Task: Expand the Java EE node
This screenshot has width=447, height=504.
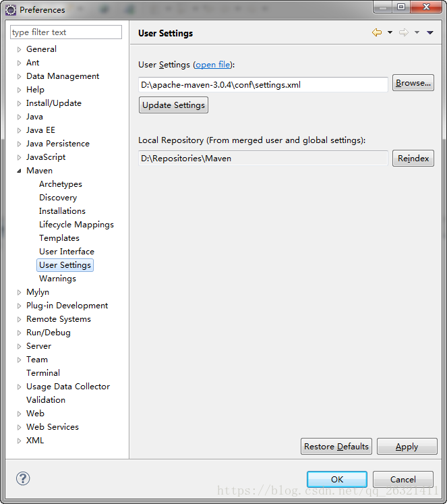Action: 19,130
